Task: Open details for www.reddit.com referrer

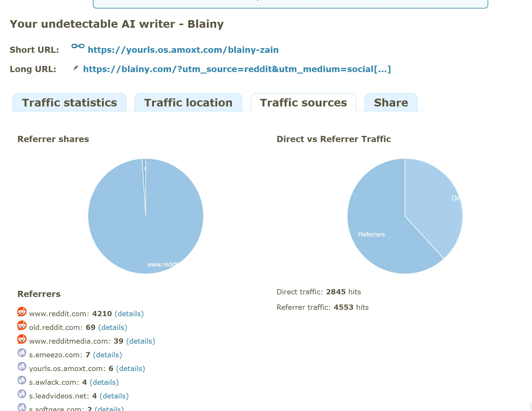Action: pyautogui.click(x=129, y=314)
